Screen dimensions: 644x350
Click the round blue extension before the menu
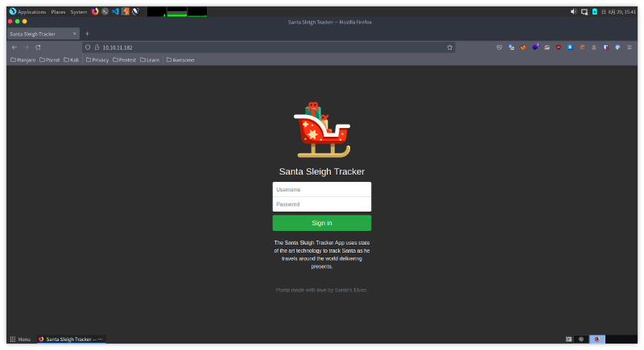point(617,47)
